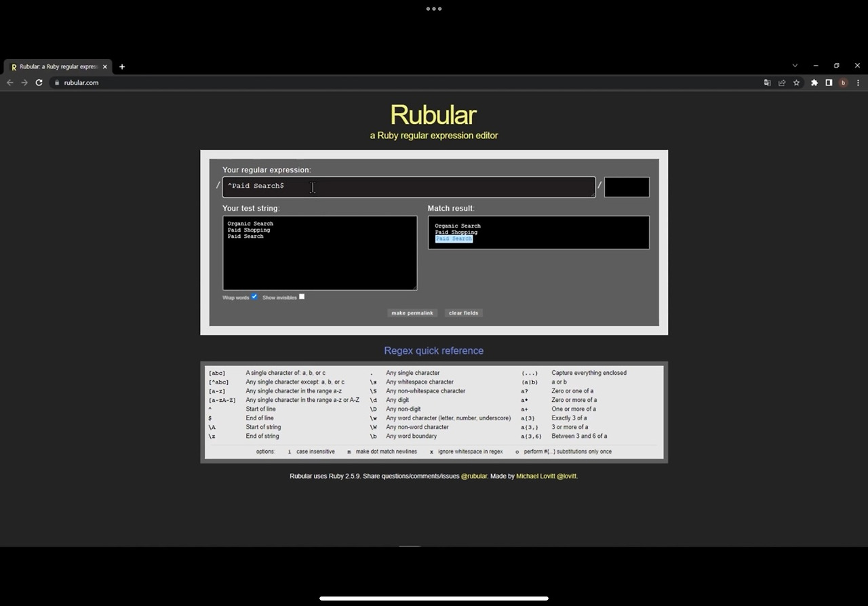Click the make permalink button
The image size is (868, 606).
pos(412,313)
